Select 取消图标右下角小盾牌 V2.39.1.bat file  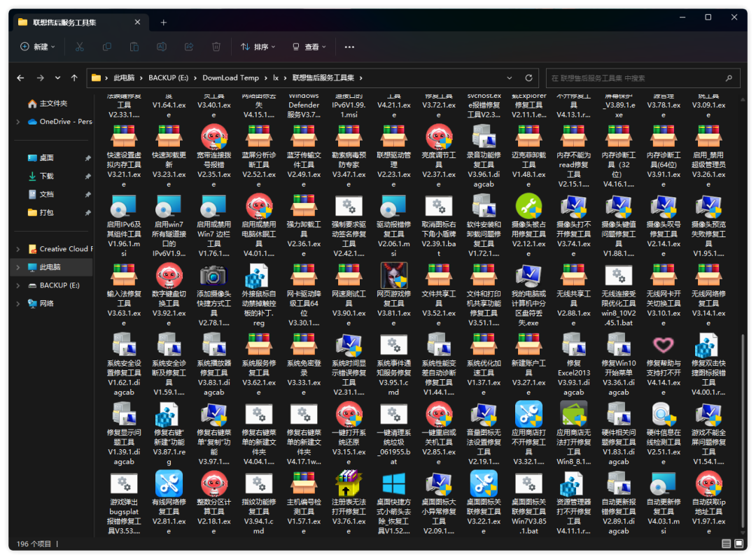click(x=439, y=225)
